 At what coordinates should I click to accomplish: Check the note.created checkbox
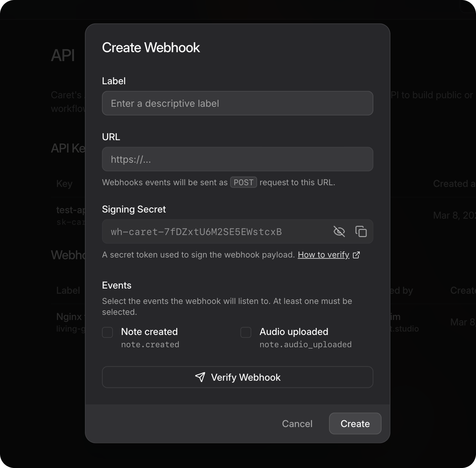click(x=107, y=332)
